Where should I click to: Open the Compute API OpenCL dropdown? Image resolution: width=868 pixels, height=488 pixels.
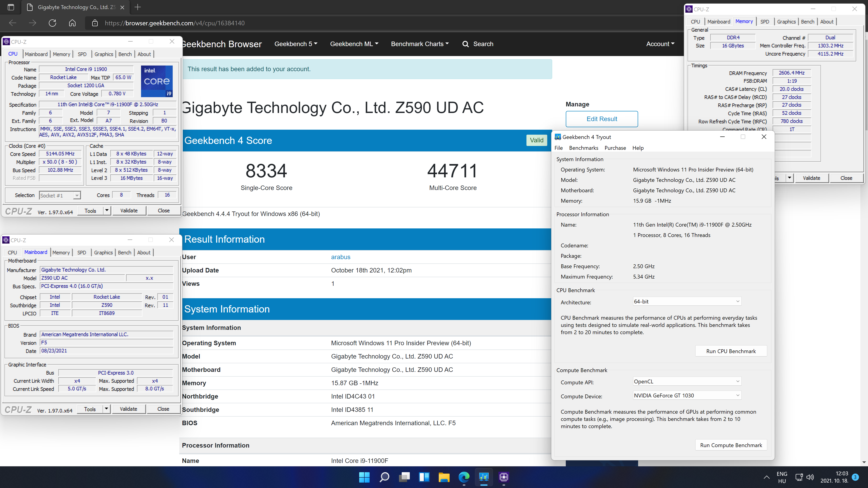687,381
